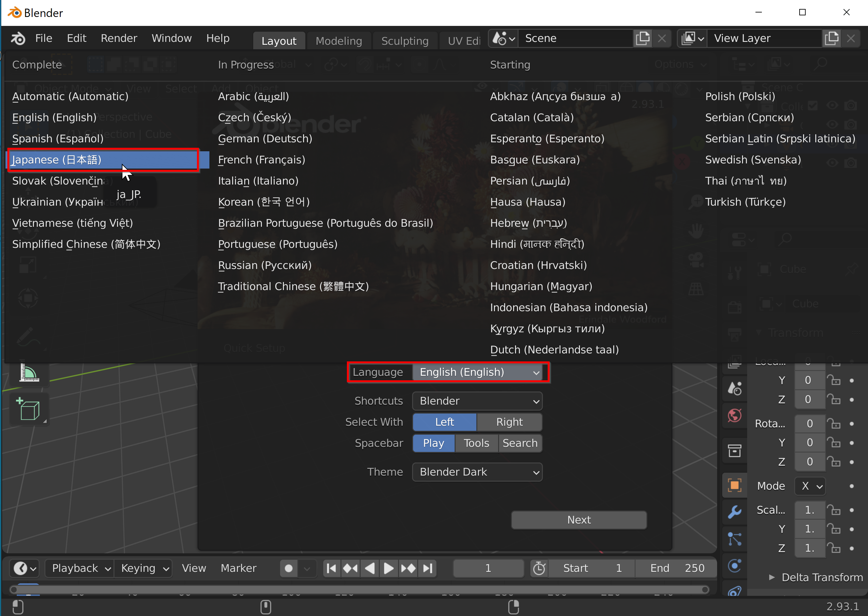Select Left mouse button option
The image size is (868, 616).
pyautogui.click(x=445, y=421)
